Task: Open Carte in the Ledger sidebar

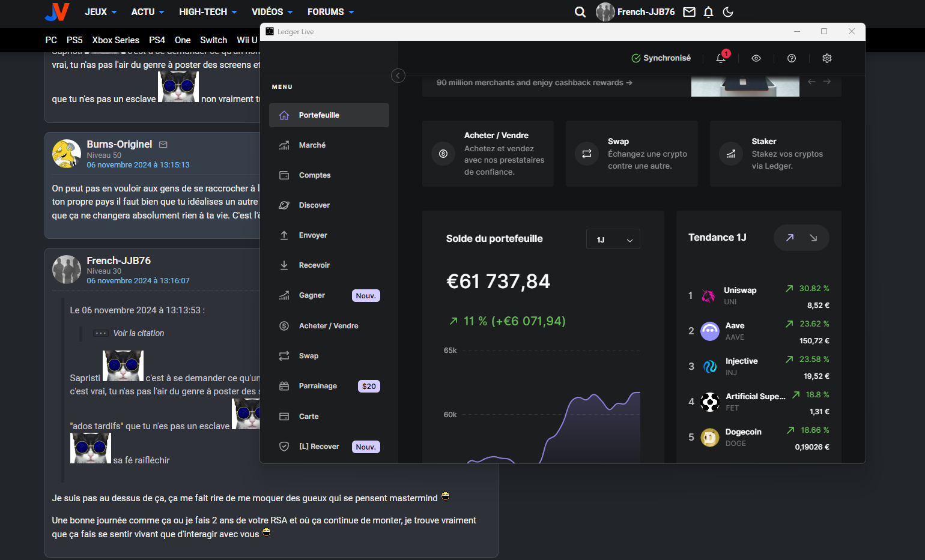Action: pos(329,417)
